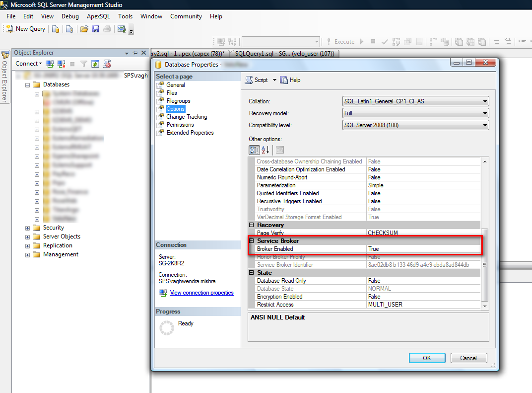Click the Property Pages icon

pyautogui.click(x=280, y=150)
